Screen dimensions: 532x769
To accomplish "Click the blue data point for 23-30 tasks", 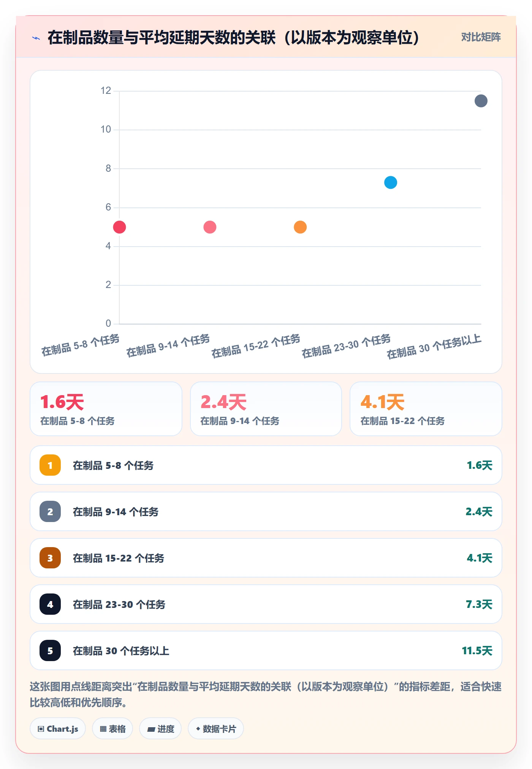I will [391, 182].
